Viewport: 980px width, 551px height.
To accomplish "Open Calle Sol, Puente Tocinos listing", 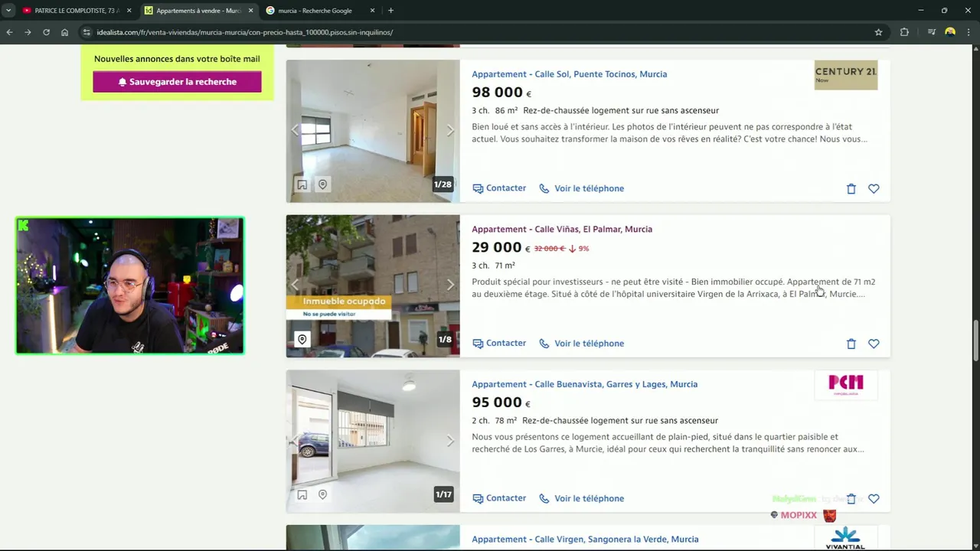I will tap(569, 74).
